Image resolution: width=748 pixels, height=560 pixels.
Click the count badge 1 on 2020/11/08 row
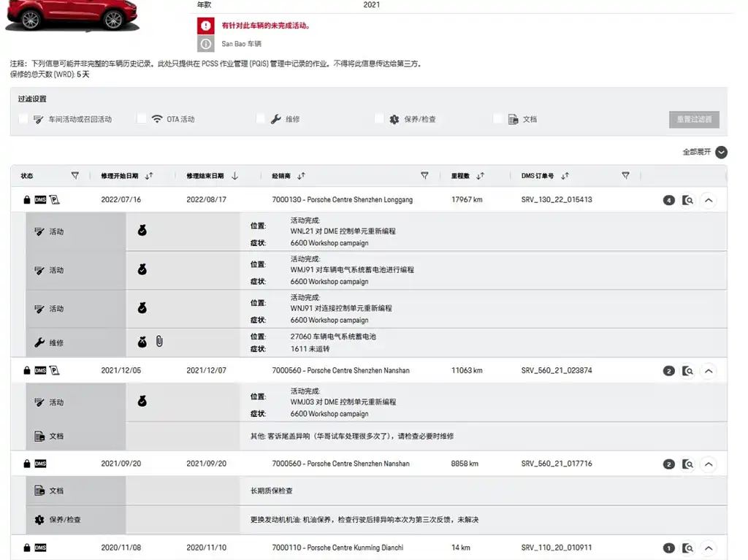(x=669, y=548)
